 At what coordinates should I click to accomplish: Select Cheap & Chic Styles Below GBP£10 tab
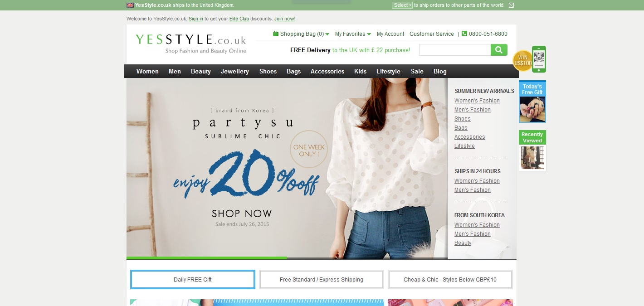(450, 280)
